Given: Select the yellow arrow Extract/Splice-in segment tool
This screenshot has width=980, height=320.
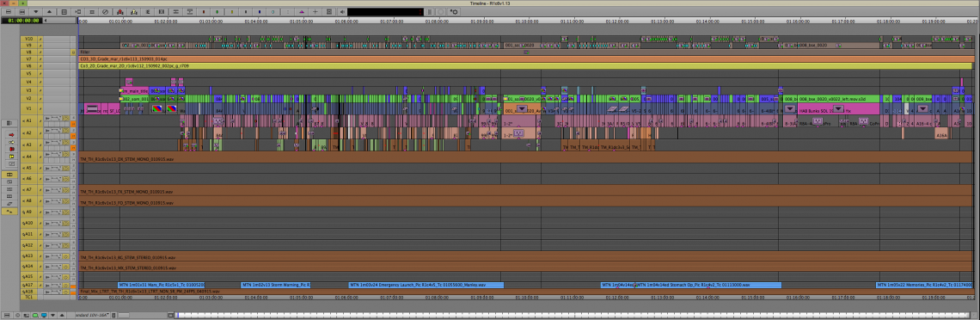Looking at the screenshot, I should coord(11,143).
